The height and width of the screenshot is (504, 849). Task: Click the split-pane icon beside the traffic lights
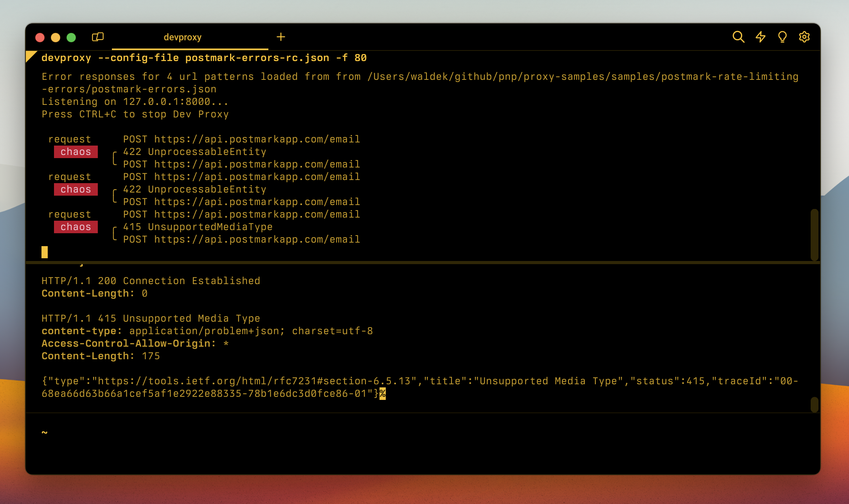click(x=98, y=37)
